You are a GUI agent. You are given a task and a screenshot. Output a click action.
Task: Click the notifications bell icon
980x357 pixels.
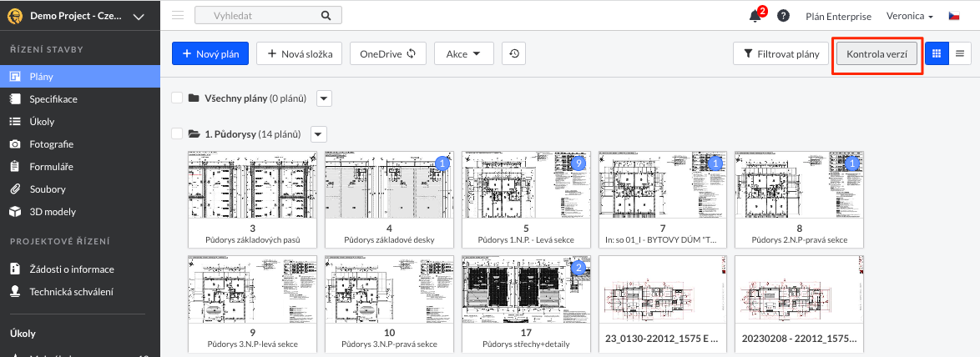[755, 16]
